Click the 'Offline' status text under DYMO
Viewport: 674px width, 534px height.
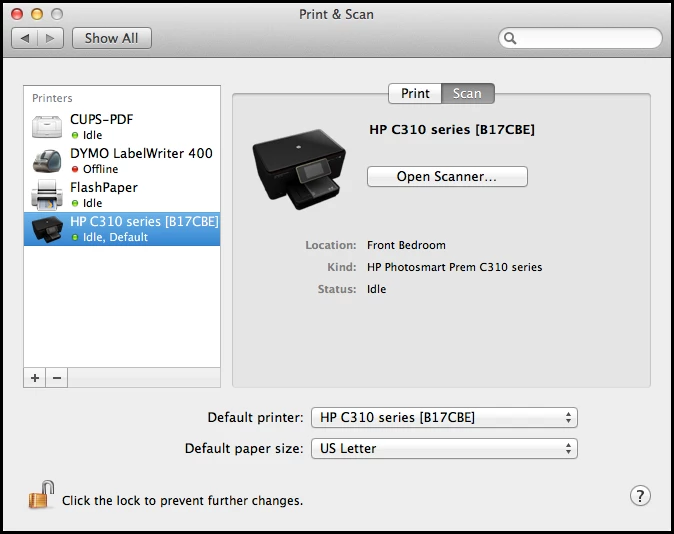point(101,169)
